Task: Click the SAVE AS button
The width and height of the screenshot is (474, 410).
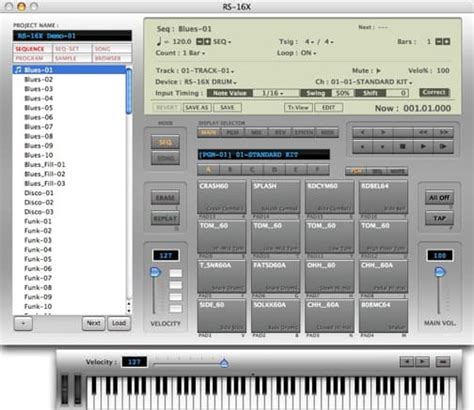Action: pyautogui.click(x=197, y=108)
